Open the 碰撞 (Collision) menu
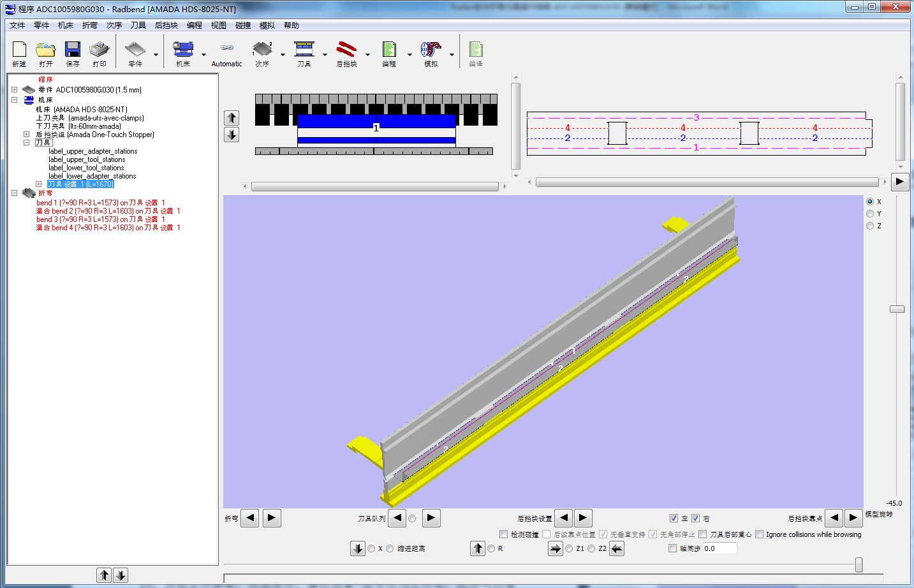Image resolution: width=914 pixels, height=588 pixels. (x=243, y=26)
